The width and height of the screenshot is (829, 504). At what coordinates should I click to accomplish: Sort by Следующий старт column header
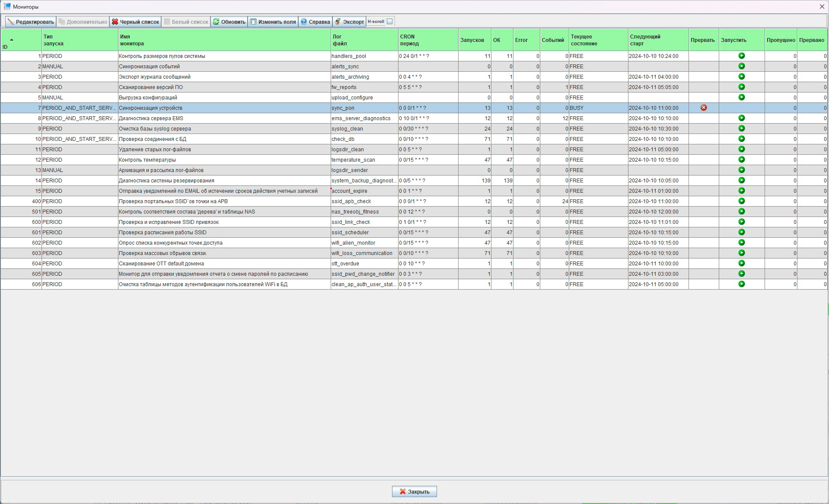point(657,40)
